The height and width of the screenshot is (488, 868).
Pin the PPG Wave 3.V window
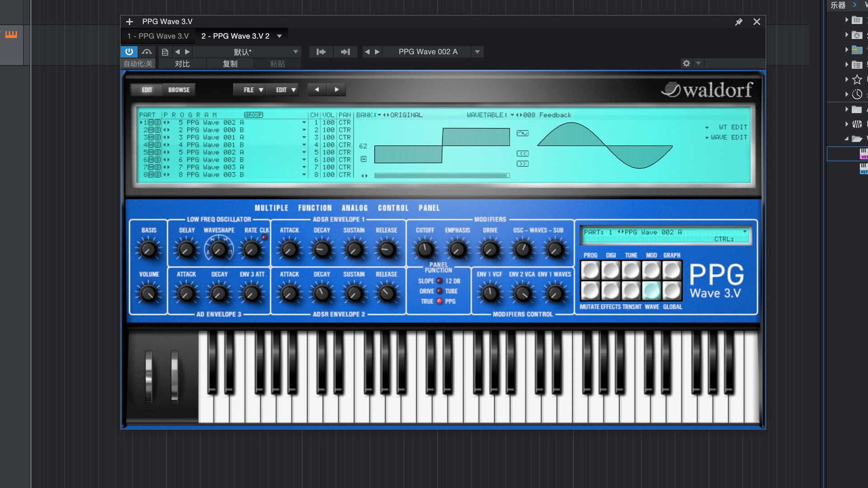pos(739,22)
